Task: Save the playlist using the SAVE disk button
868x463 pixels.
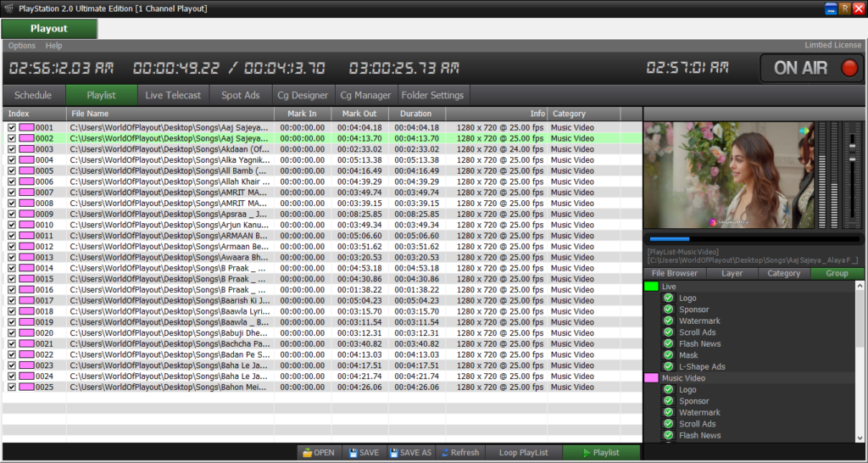Action: [364, 453]
